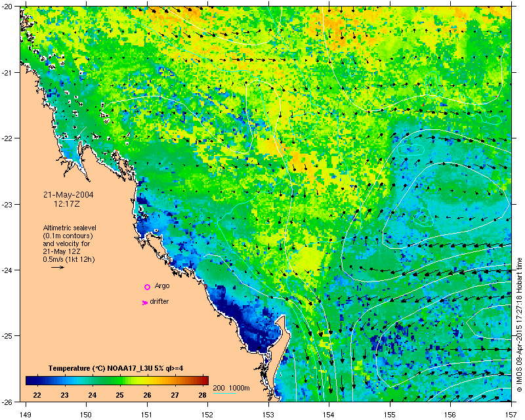Click the magenta Argo circle marker
Screen dimensions: 525x420
[147, 287]
